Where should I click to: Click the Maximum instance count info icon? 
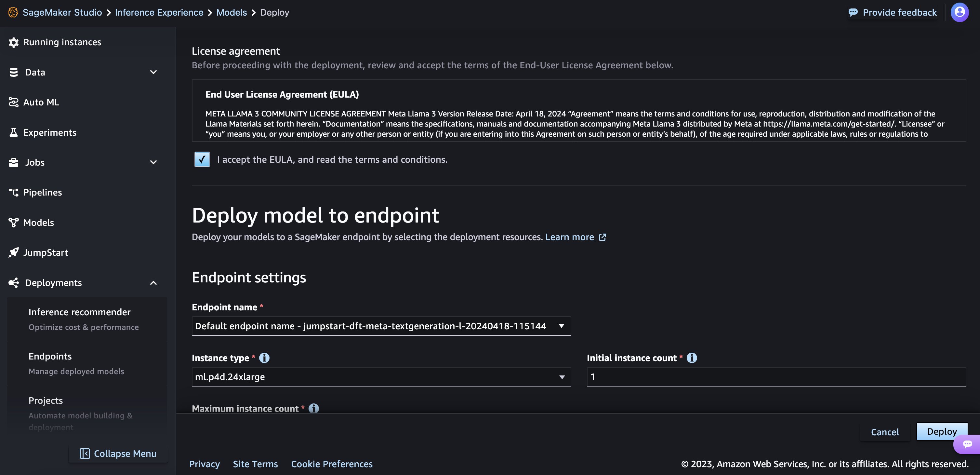313,408
